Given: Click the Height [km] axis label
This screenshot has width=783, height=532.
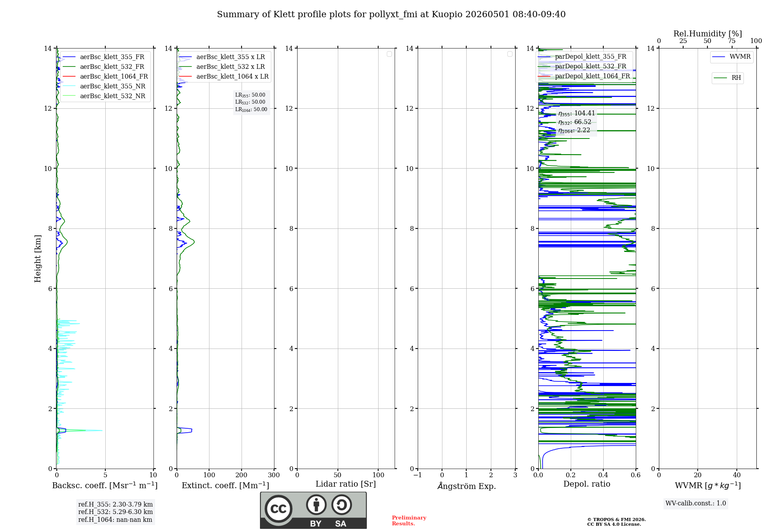Looking at the screenshot, I should pos(38,259).
